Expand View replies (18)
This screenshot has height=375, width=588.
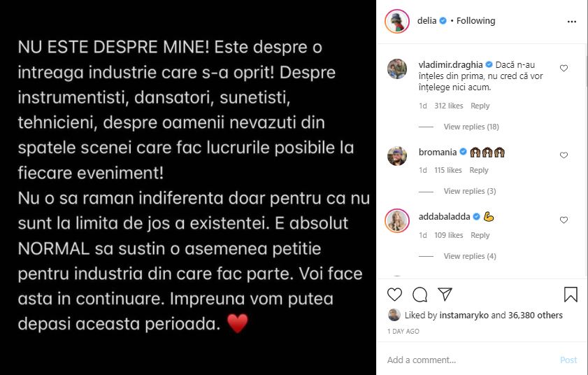pos(471,127)
